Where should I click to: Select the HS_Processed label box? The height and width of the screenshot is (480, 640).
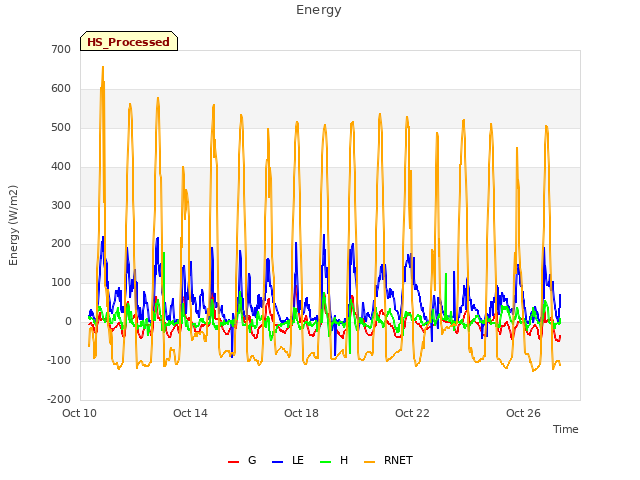(129, 41)
